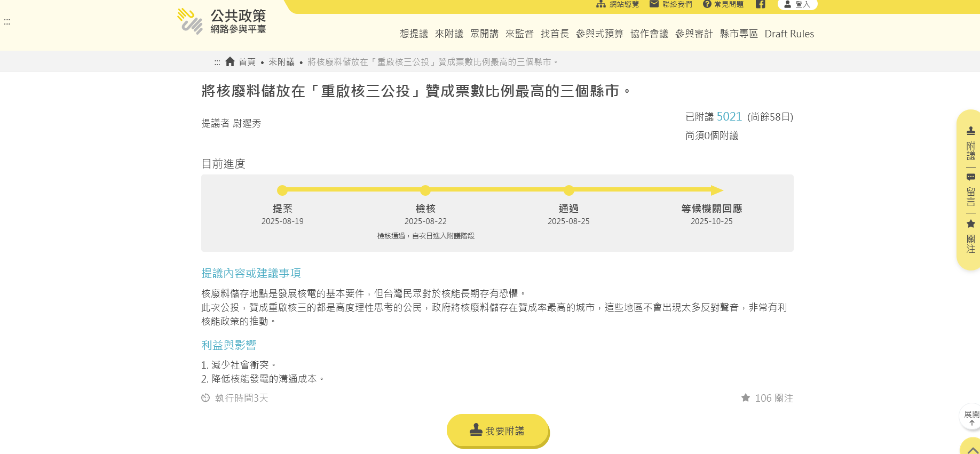Click the 提案 timeline marker dot
Image resolution: width=980 pixels, height=454 pixels.
(282, 190)
